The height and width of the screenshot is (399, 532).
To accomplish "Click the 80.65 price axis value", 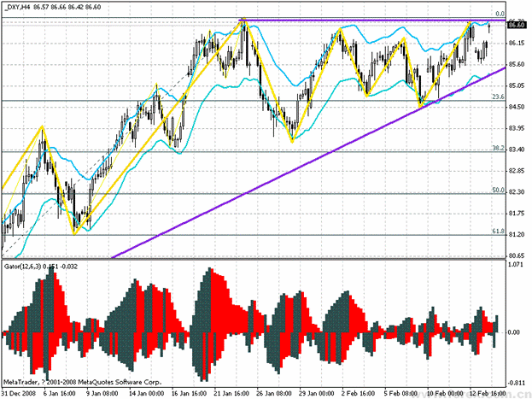I will [517, 255].
